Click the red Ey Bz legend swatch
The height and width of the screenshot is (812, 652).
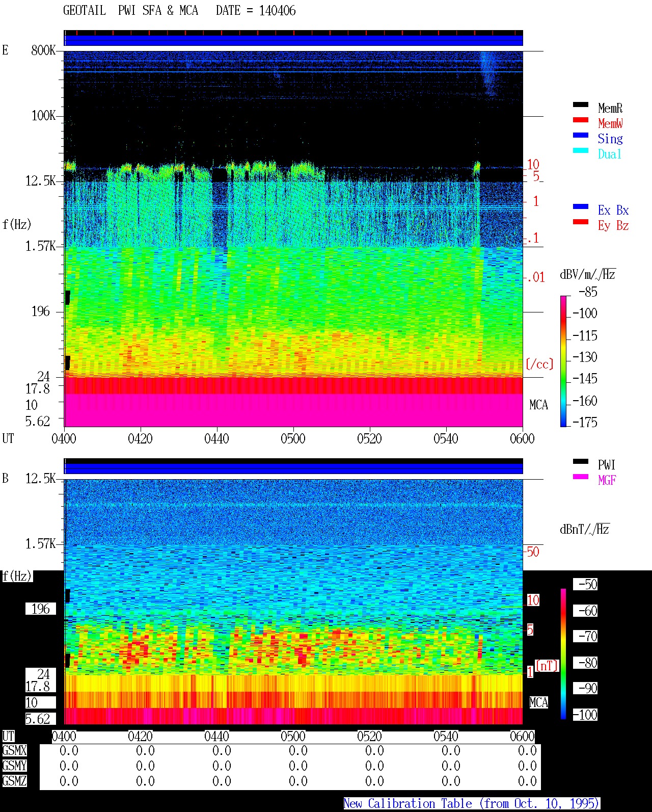coord(580,222)
